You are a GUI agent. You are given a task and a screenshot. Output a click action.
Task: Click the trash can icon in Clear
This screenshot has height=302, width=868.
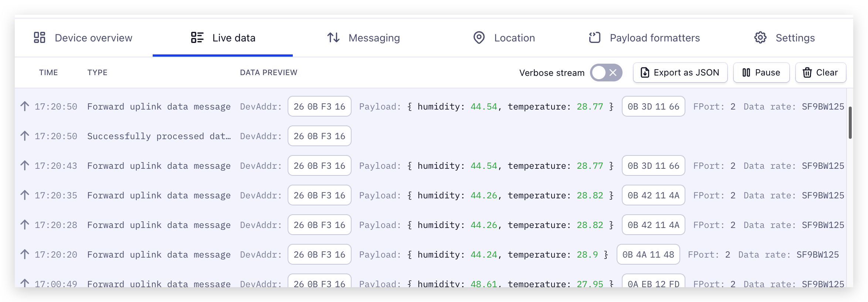coord(807,73)
